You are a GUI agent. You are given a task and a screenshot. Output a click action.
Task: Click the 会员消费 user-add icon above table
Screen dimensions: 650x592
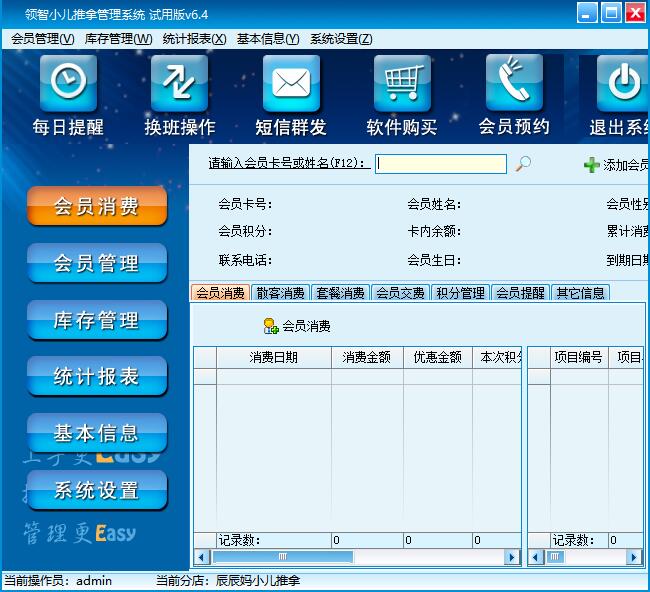[271, 326]
